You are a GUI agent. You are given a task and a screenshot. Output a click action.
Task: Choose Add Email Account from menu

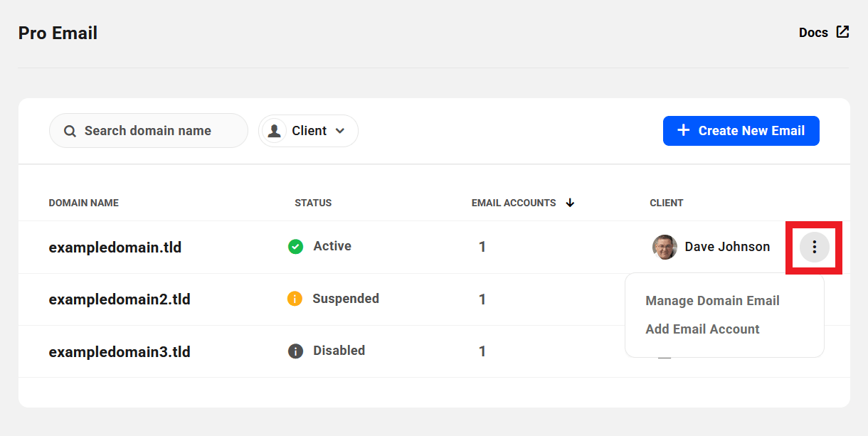702,329
